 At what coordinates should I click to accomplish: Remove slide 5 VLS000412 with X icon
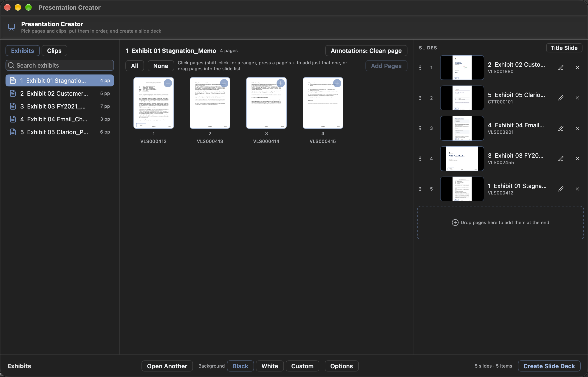pos(577,189)
